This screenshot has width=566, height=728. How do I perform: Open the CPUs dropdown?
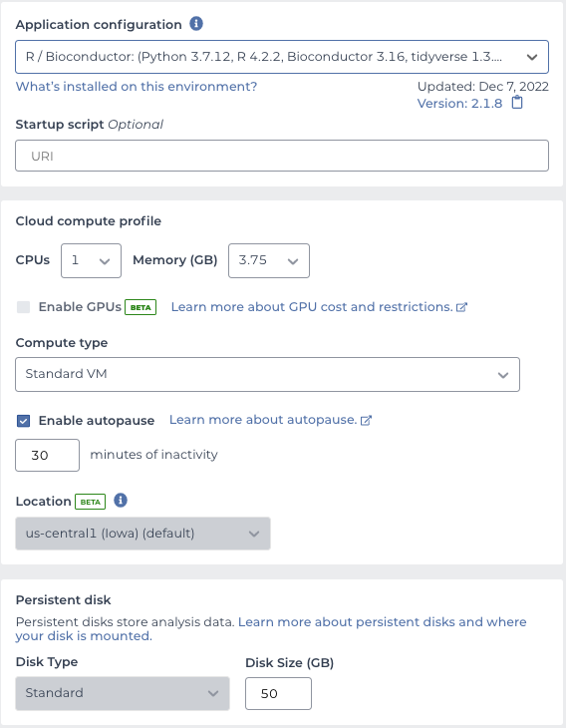(91, 261)
